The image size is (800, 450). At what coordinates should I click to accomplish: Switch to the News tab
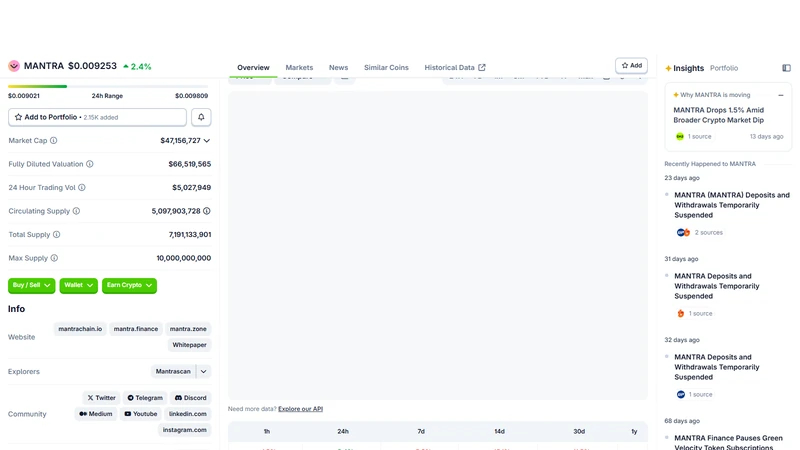338,67
